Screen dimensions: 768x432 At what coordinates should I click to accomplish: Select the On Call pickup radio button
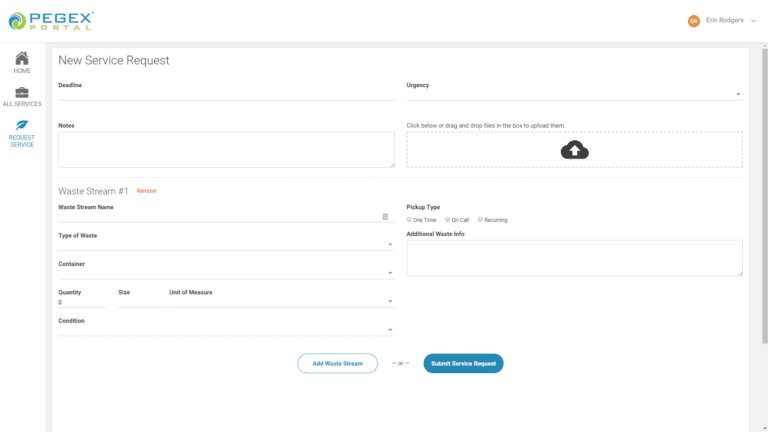click(x=447, y=219)
